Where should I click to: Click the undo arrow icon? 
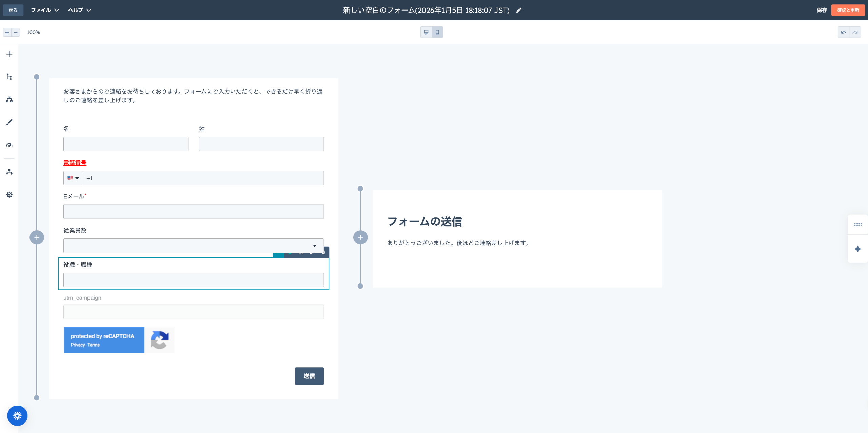(844, 32)
